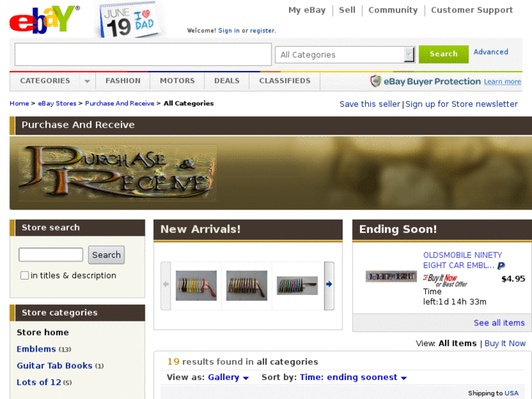Select All Items view

coord(457,343)
